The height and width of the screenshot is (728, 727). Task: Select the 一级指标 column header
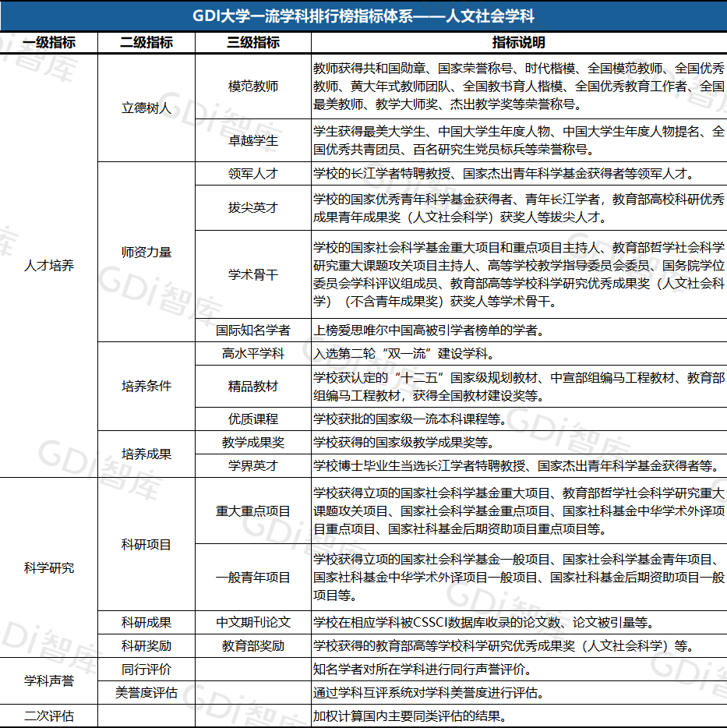49,43
